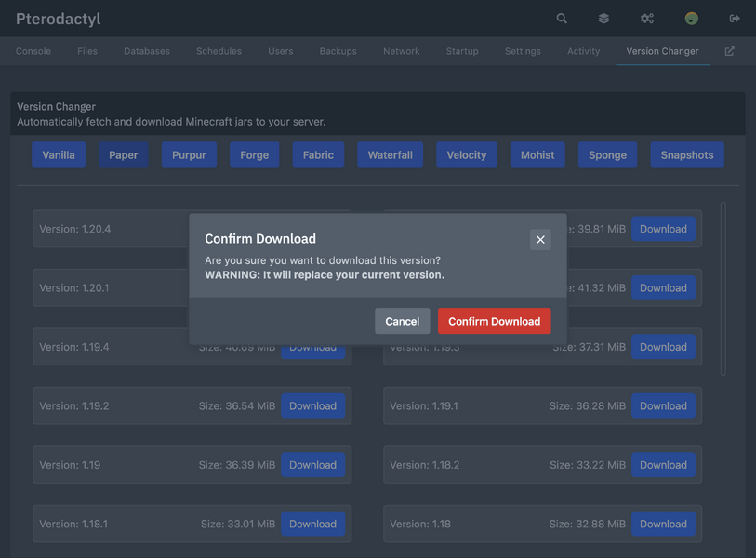Select the Sponge jar type
Image resolution: width=756 pixels, height=558 pixels.
[607, 154]
